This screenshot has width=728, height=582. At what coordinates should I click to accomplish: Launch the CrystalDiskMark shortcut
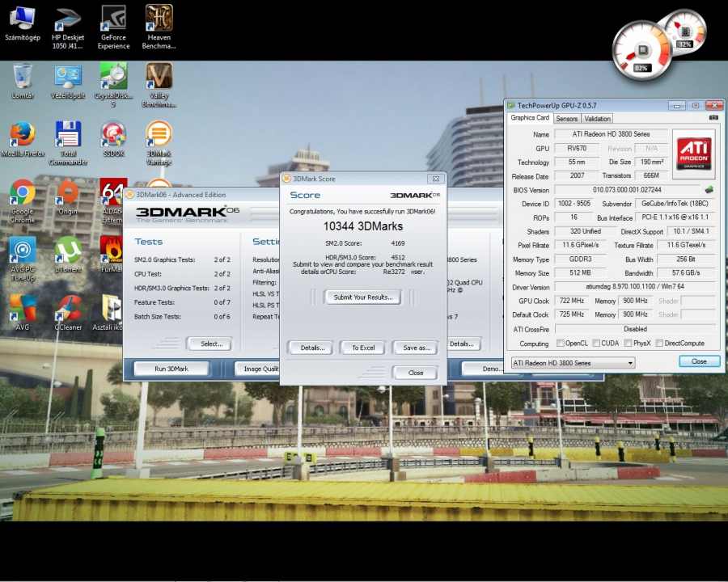click(x=113, y=86)
